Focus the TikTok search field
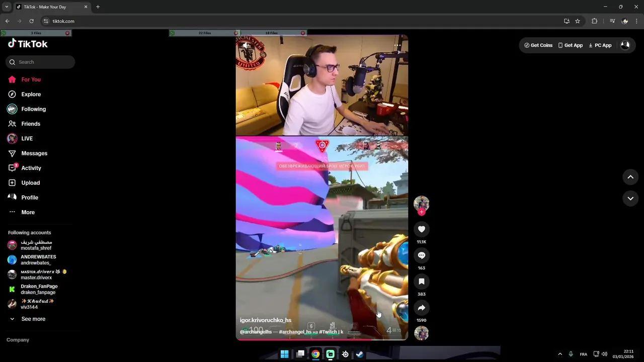 [40, 62]
